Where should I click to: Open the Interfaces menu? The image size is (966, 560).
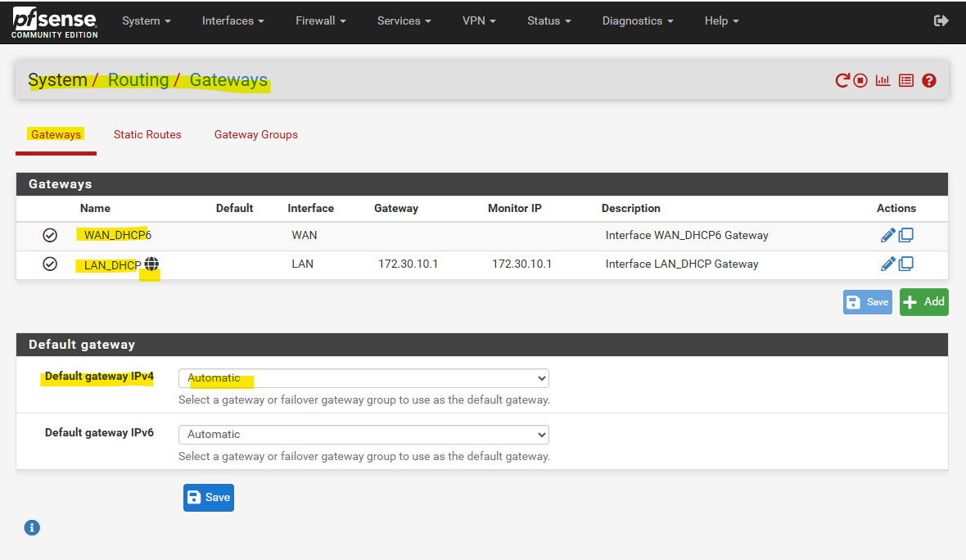click(x=232, y=21)
